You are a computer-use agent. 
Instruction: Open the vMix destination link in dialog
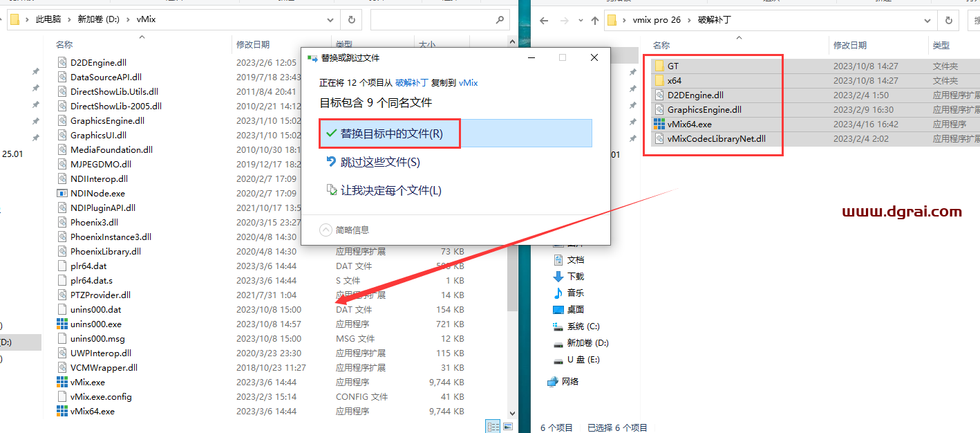(468, 82)
